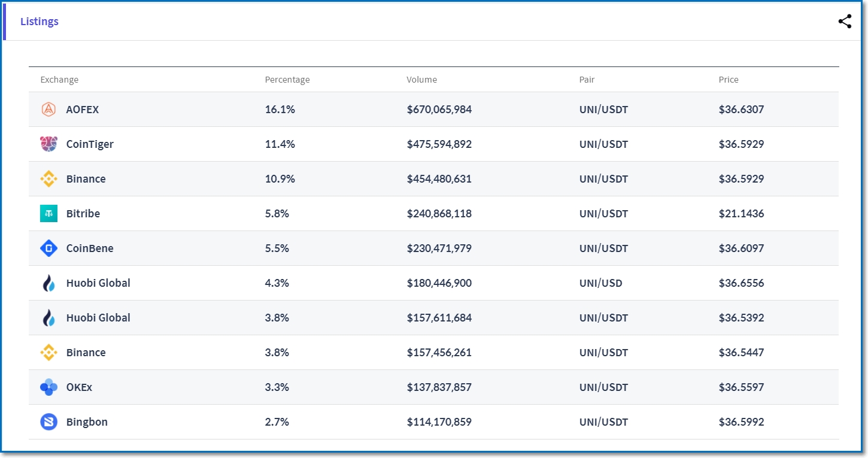Click the CoinTiger logo icon
Viewport: 868px width, 458px height.
tap(48, 144)
